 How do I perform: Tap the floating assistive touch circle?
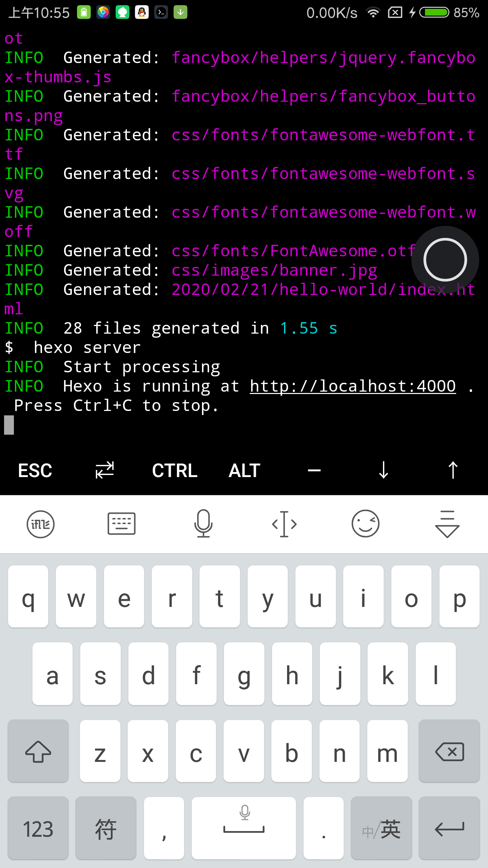[x=445, y=260]
